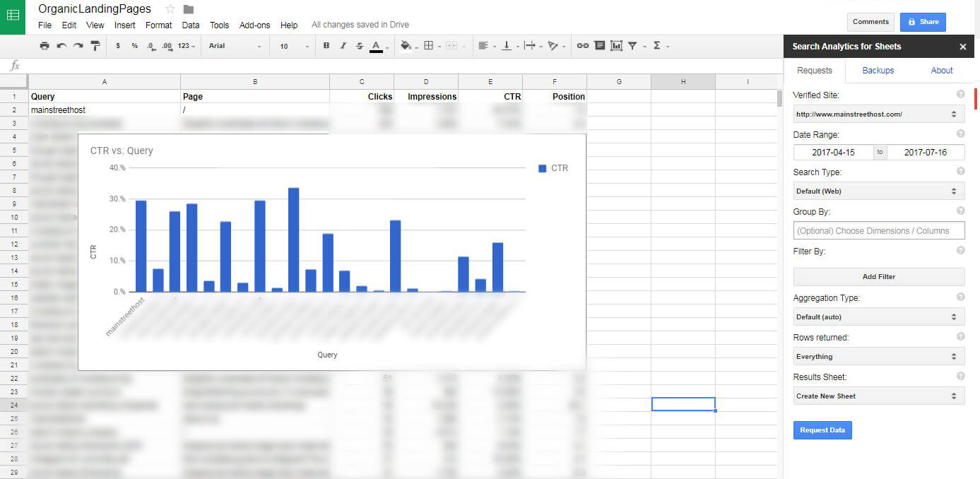Open the 123 number format dropdown
Viewport: 980px width, 479px height.
click(187, 46)
